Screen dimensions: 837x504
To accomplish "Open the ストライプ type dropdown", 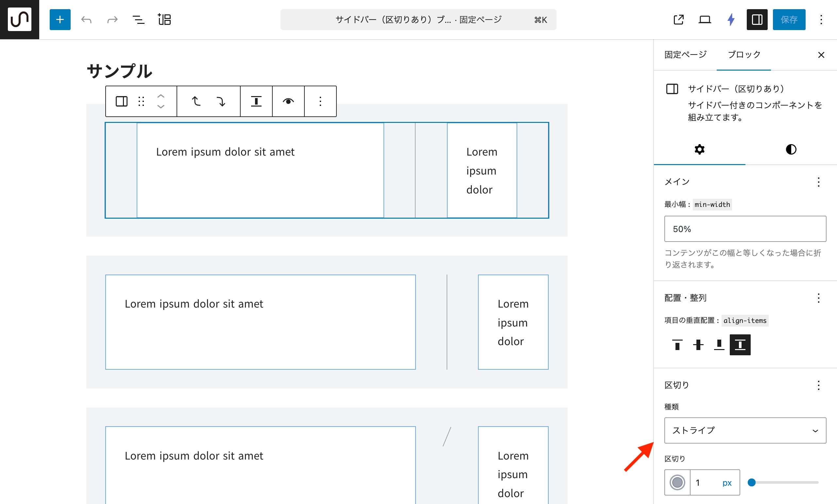I will (x=745, y=430).
